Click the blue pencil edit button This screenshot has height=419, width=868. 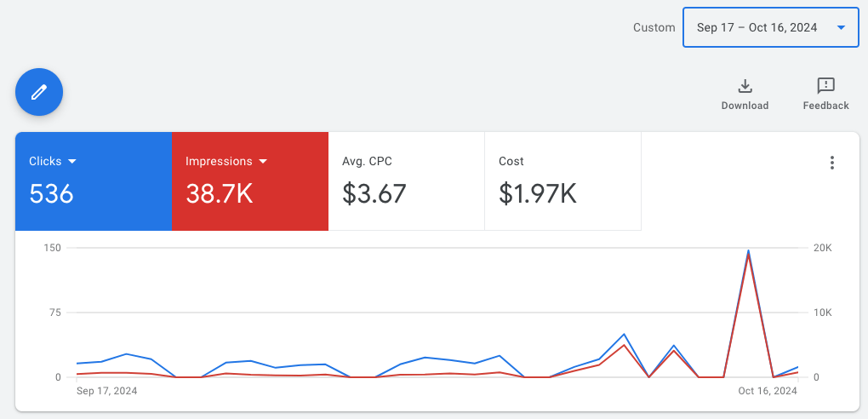pyautogui.click(x=39, y=92)
